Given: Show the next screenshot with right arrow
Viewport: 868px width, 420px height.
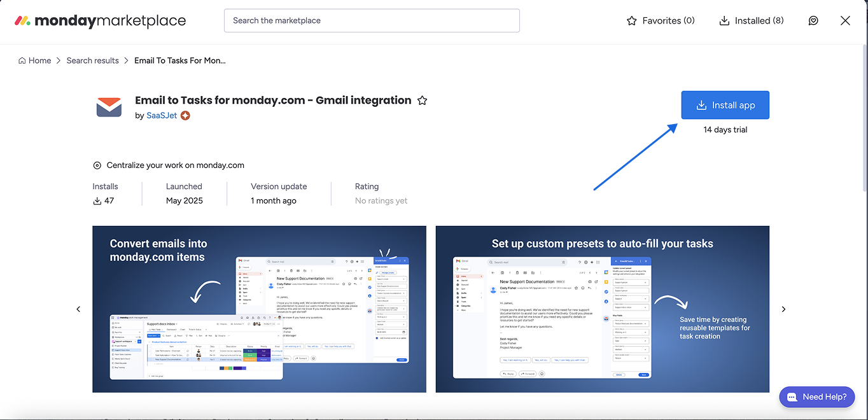Looking at the screenshot, I should (x=783, y=309).
